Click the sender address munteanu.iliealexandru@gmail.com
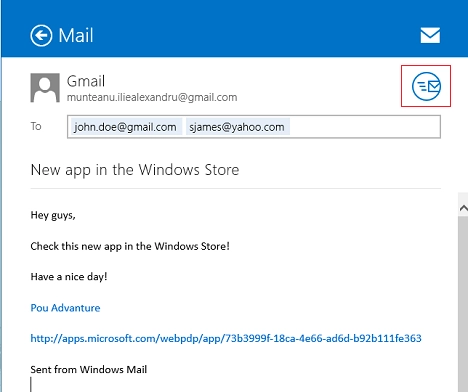The height and width of the screenshot is (392, 468). pos(152,97)
